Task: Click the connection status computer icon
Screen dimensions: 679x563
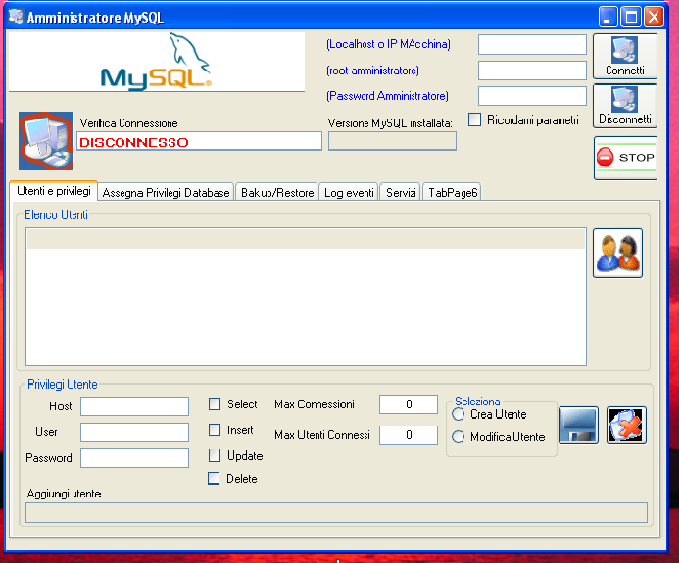Action: [x=46, y=141]
